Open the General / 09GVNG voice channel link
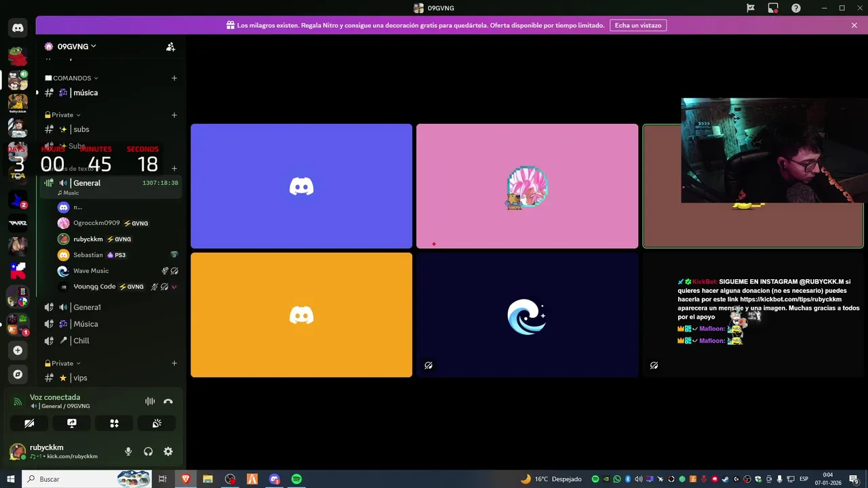868x488 pixels. [x=61, y=406]
